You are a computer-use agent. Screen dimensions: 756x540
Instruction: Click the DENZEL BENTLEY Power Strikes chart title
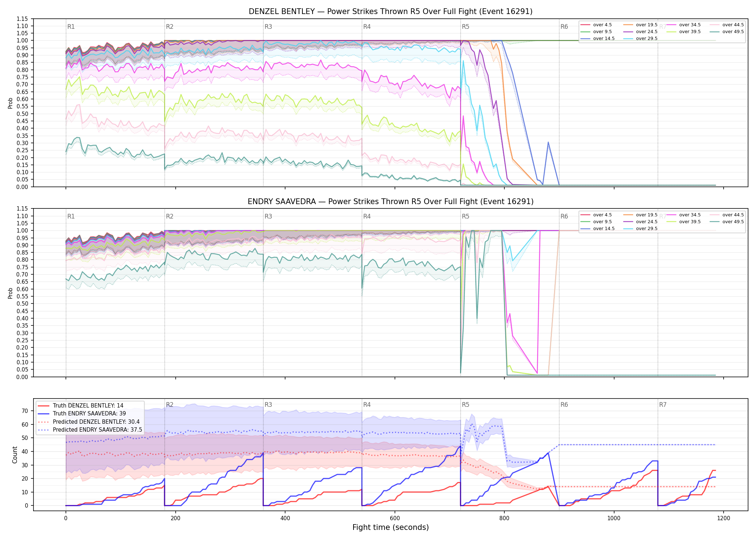[x=391, y=12]
